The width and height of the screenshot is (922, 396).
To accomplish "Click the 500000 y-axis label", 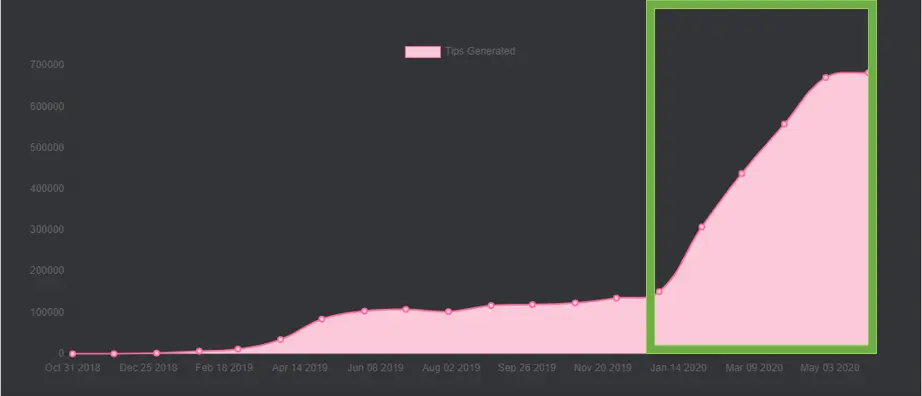I will coord(46,147).
